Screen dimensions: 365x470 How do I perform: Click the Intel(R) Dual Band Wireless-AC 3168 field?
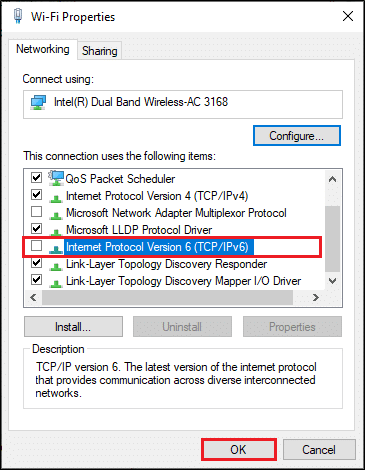(x=183, y=104)
